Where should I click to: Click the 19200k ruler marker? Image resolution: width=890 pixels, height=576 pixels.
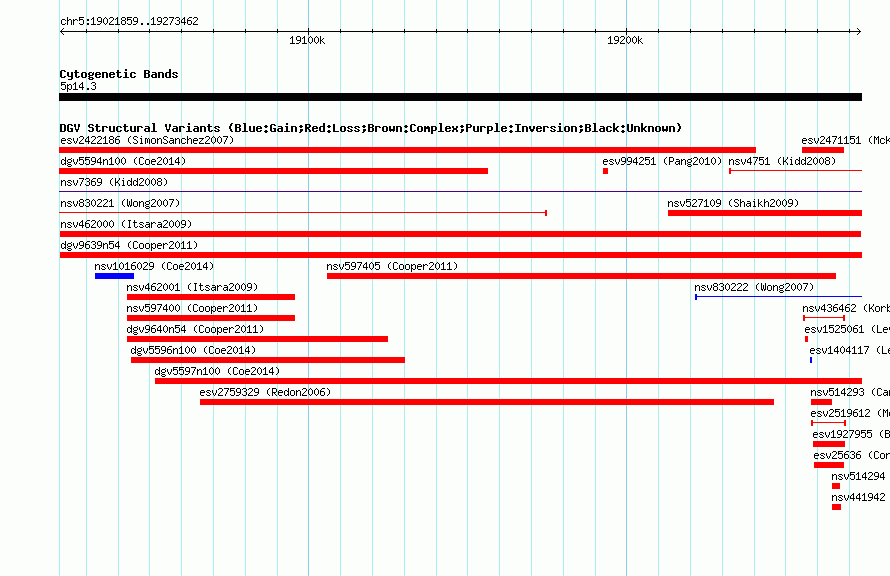[625, 40]
